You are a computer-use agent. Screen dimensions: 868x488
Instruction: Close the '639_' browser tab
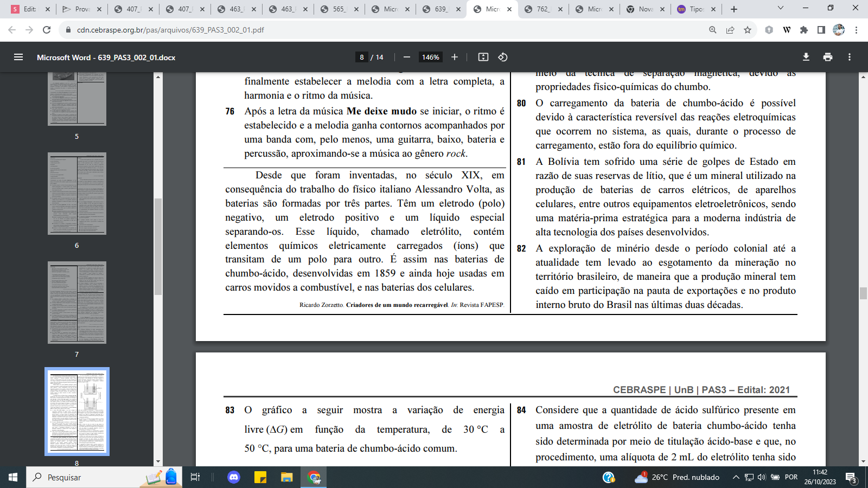point(458,9)
